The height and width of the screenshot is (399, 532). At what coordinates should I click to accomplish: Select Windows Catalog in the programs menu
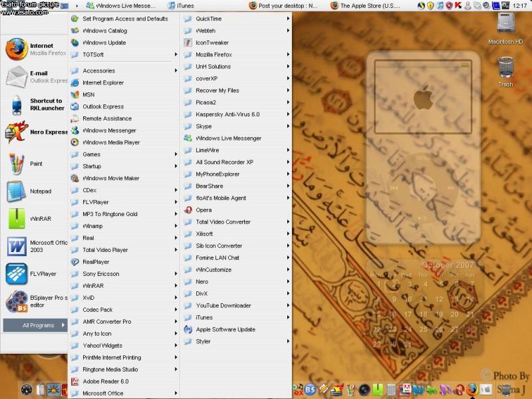tap(124, 31)
